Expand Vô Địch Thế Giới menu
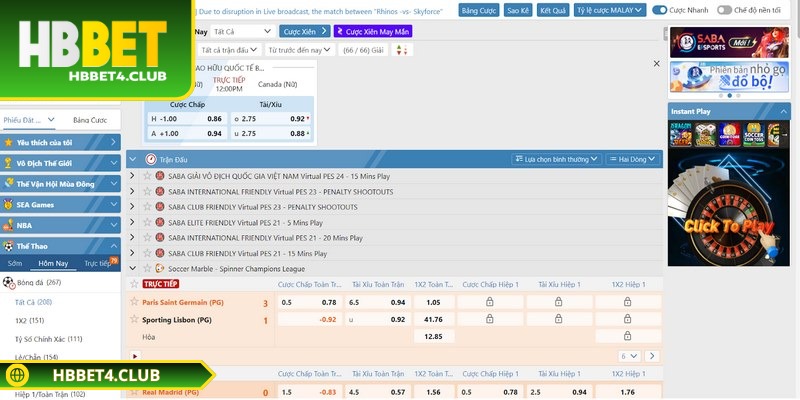Viewport: 800px width, 400px height. pyautogui.click(x=60, y=163)
